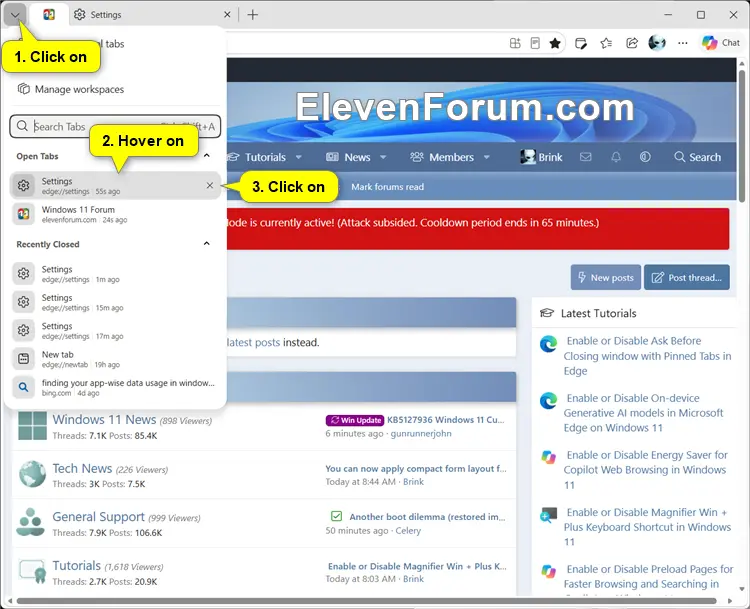Open the three-dot Settings and more menu
This screenshot has width=750, height=609.
click(683, 44)
